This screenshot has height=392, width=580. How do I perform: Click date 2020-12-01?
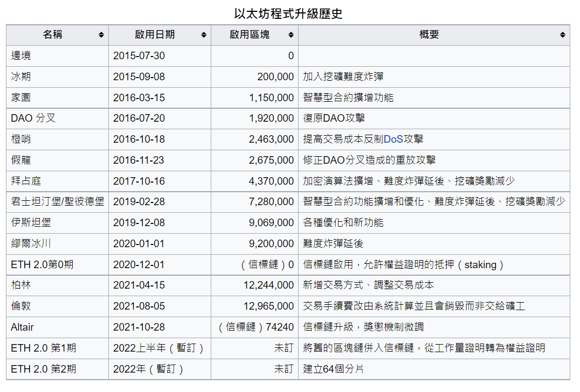click(139, 265)
